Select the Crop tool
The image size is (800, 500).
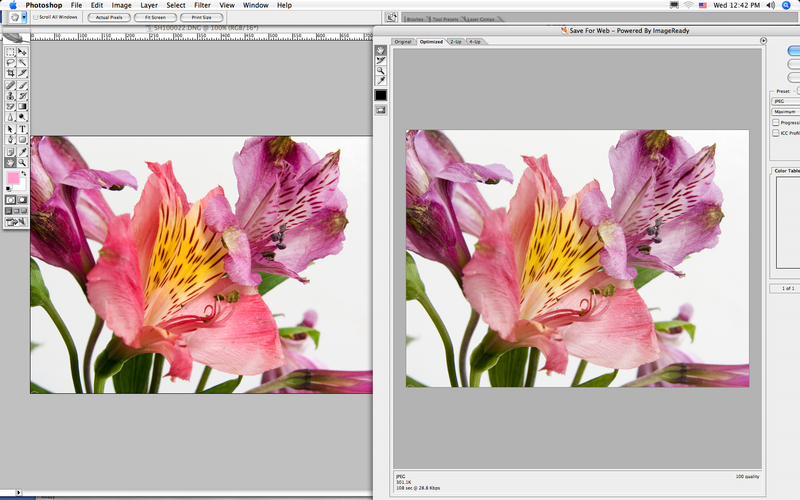point(10,73)
